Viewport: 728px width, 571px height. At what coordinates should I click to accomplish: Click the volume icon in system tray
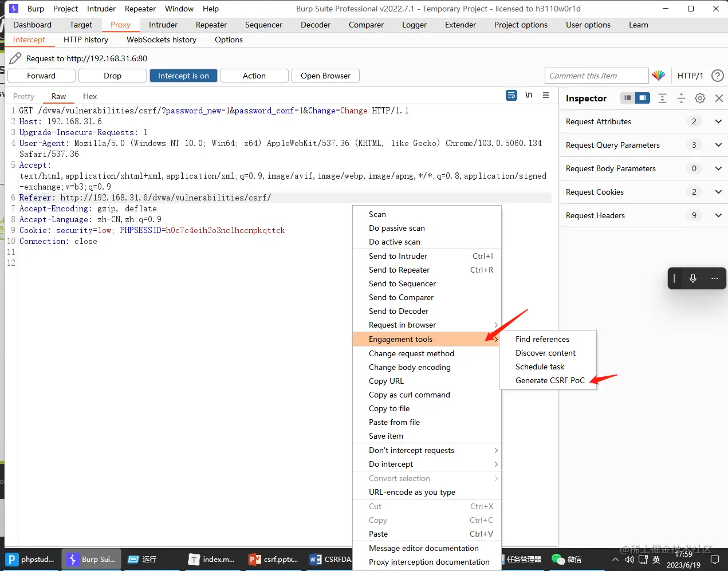point(629,560)
